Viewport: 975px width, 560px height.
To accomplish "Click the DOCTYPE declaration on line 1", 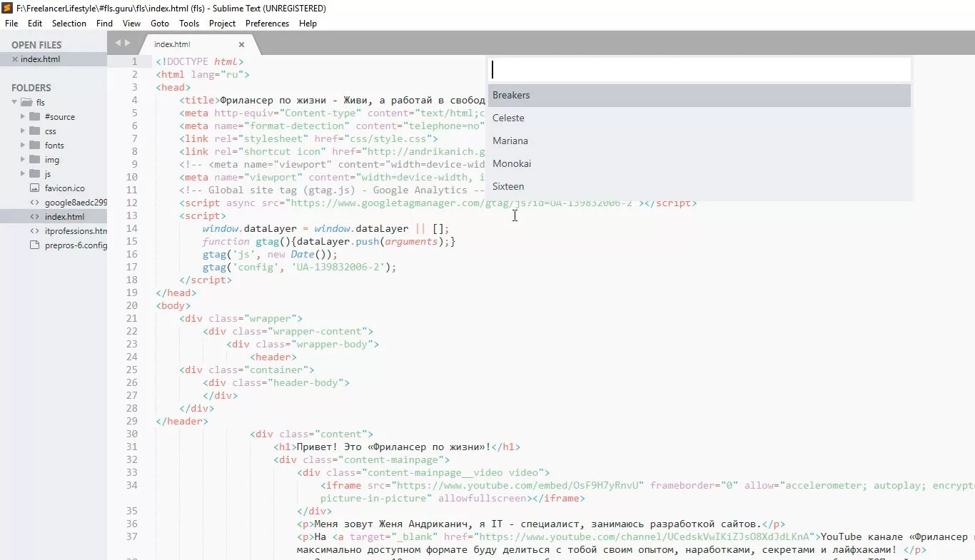I will click(x=200, y=61).
